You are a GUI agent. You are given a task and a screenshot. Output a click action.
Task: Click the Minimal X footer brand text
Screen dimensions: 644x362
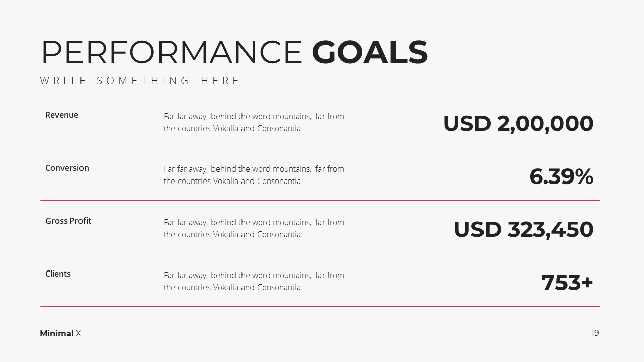(60, 333)
